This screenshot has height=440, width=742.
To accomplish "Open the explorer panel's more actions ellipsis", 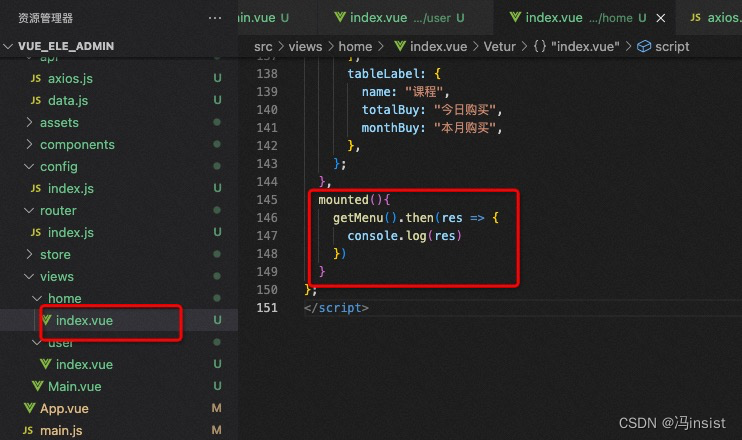I will pos(214,18).
